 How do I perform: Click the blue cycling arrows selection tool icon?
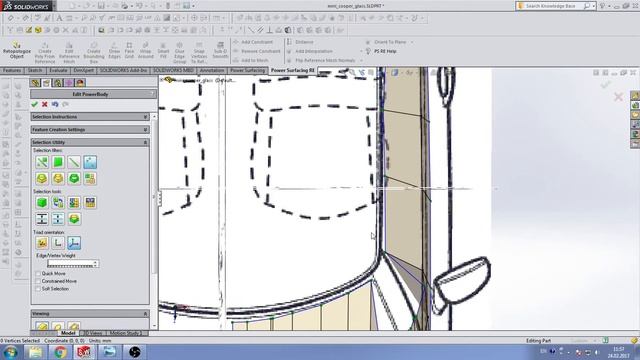[x=58, y=202]
